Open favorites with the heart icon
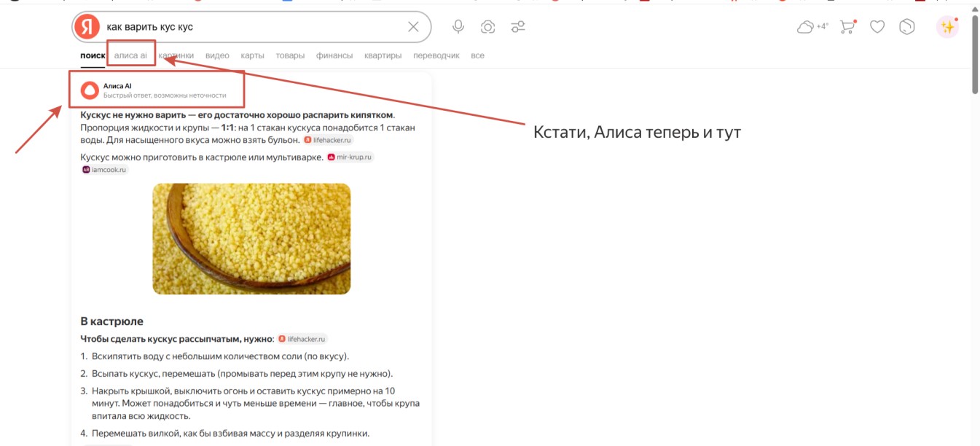 click(x=877, y=26)
